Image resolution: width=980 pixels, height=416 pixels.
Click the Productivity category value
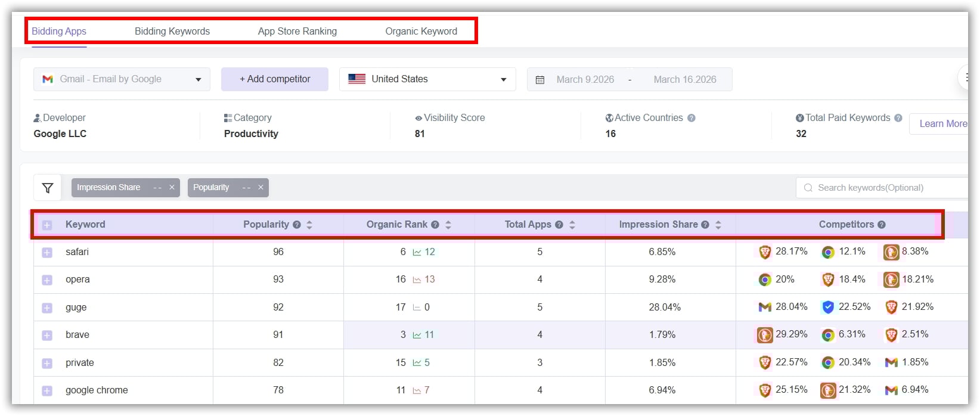(x=251, y=134)
